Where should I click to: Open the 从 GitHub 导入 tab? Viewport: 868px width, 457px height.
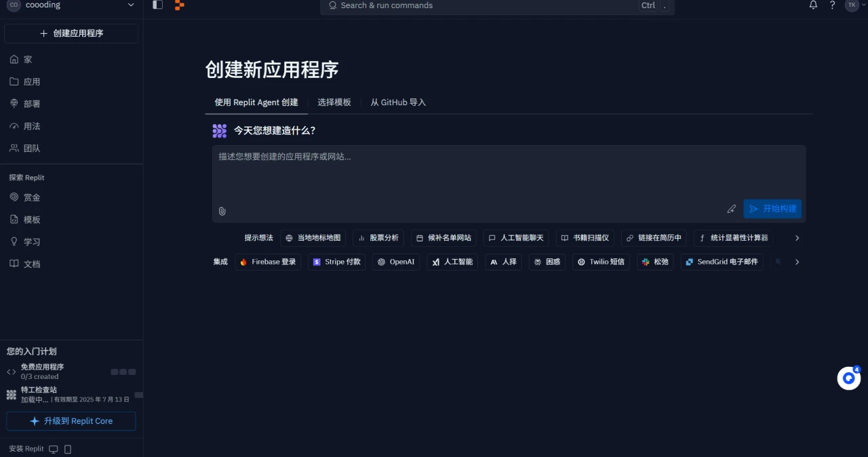click(398, 102)
